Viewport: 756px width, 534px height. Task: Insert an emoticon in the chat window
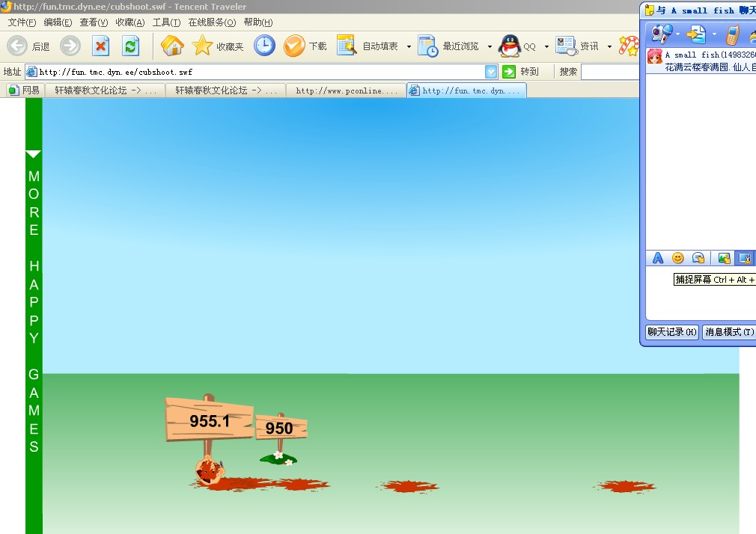pyautogui.click(x=678, y=258)
